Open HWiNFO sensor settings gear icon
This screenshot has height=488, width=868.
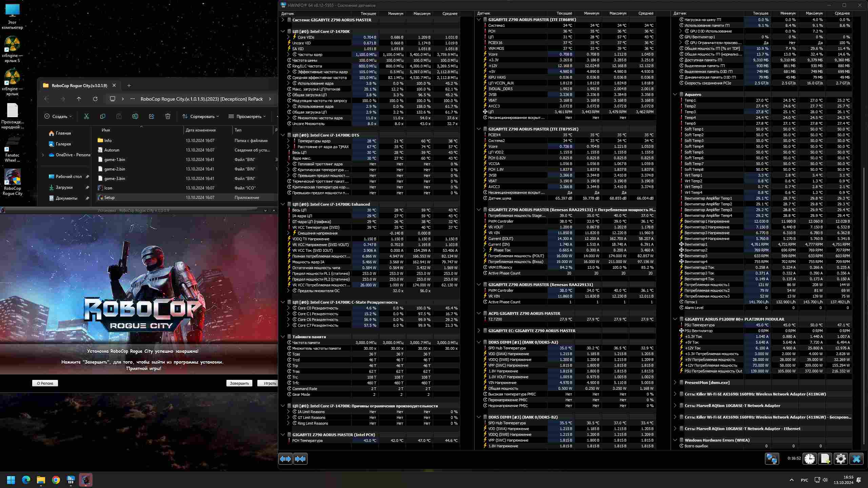point(841,459)
